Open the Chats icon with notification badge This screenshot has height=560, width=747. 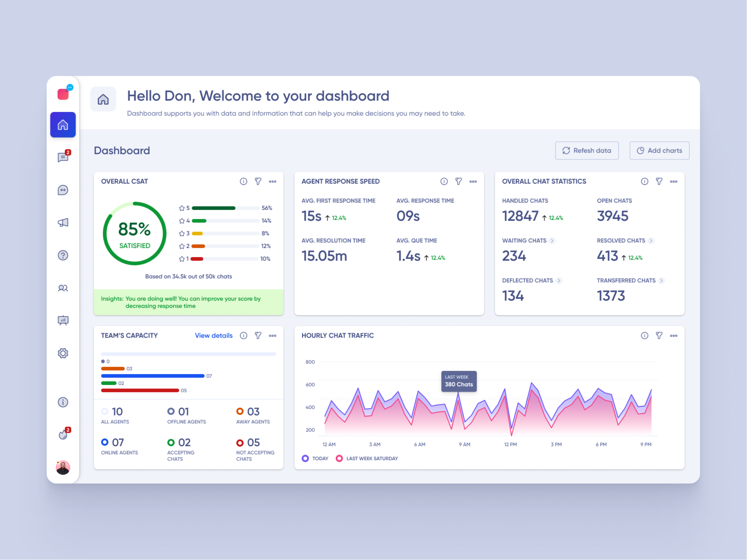point(63,157)
